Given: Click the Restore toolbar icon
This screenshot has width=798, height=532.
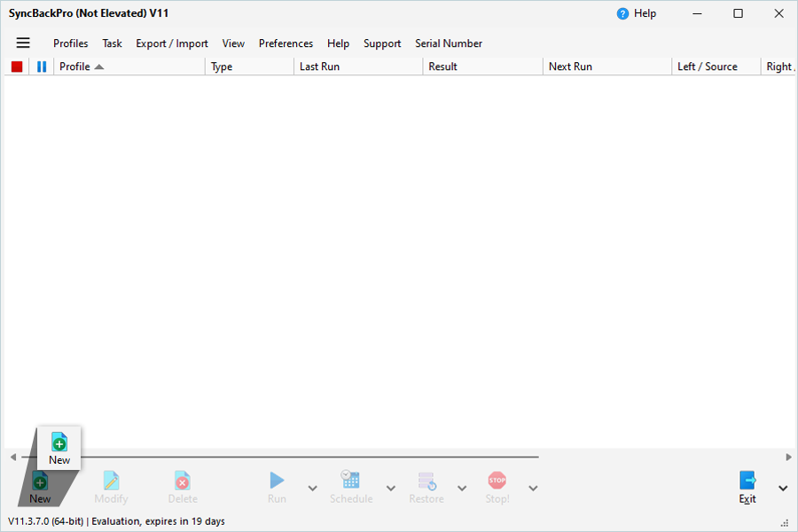Looking at the screenshot, I should [x=426, y=481].
